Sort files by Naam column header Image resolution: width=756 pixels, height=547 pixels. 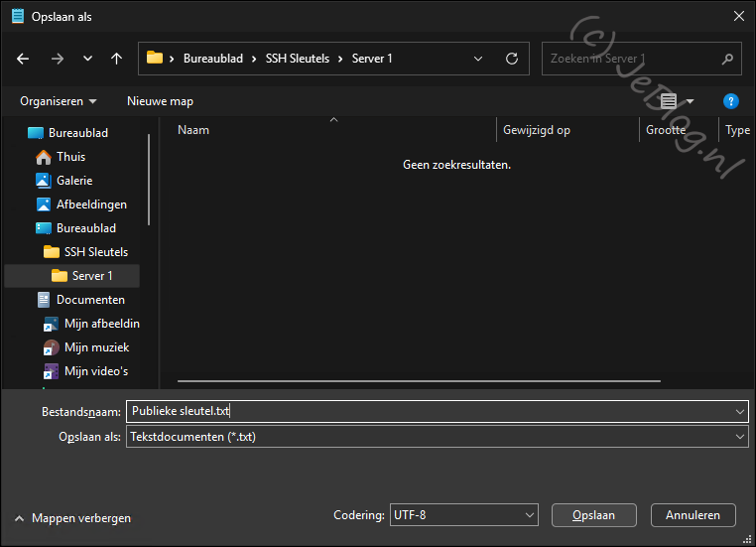[193, 130]
